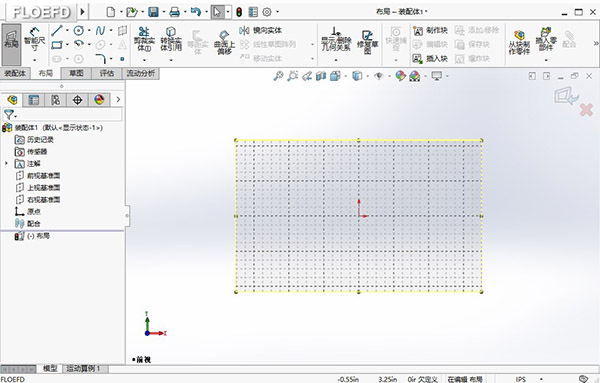
Task: Click the Open file icon
Action: (x=132, y=12)
